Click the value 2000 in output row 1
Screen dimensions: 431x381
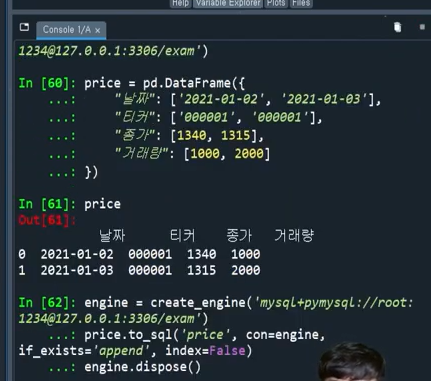pyautogui.click(x=246, y=270)
